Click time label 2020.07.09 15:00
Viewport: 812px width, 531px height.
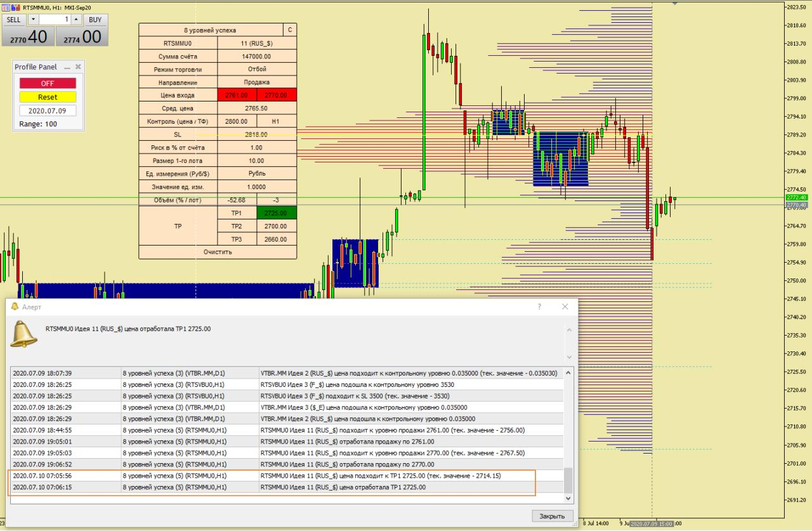pos(651,524)
